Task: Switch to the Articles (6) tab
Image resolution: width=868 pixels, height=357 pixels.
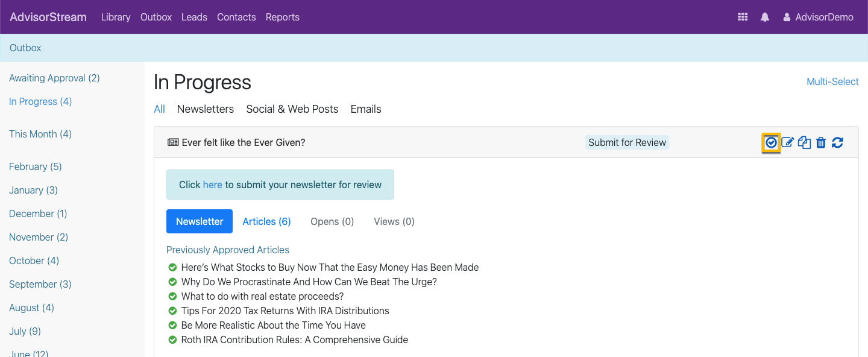Action: pos(266,221)
